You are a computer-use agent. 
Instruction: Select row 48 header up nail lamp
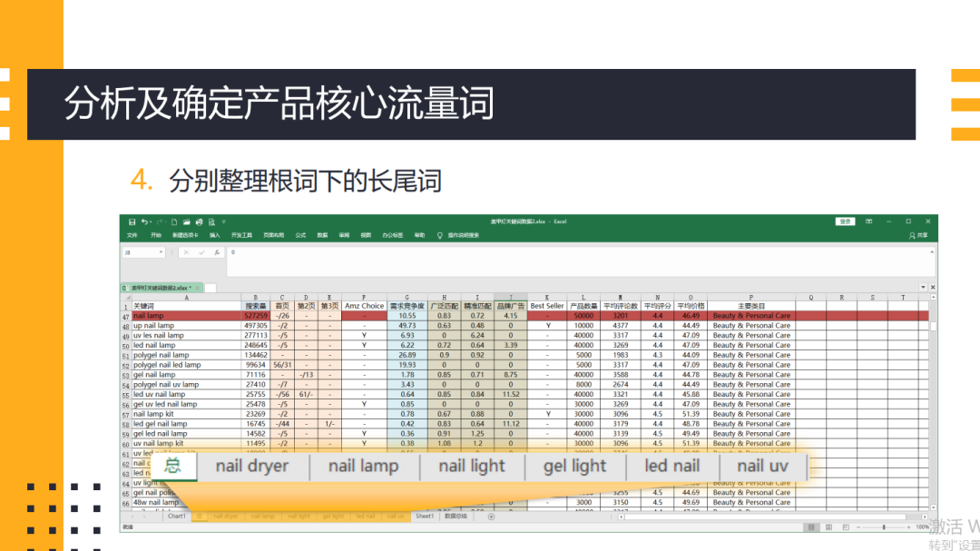coord(126,325)
